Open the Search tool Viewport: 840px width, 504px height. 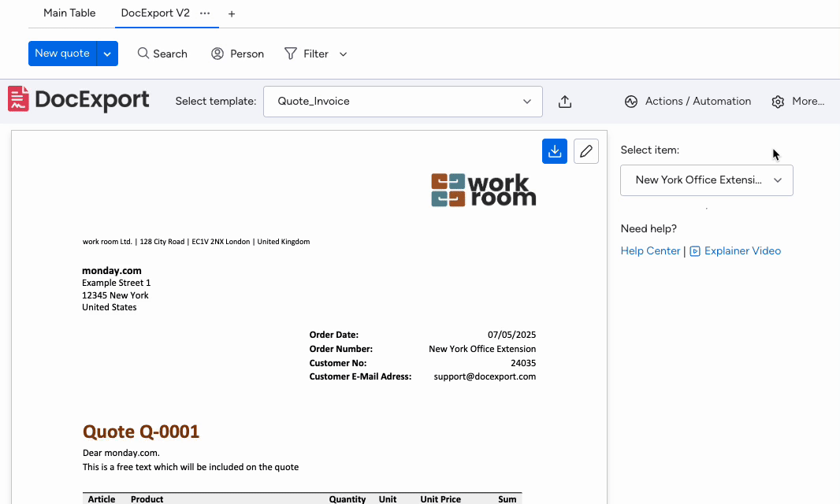162,54
